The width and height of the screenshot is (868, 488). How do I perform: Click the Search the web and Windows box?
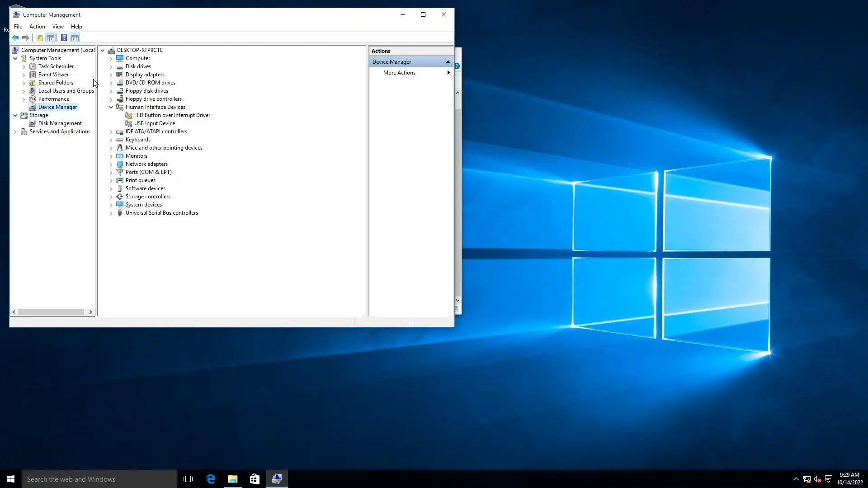point(99,479)
